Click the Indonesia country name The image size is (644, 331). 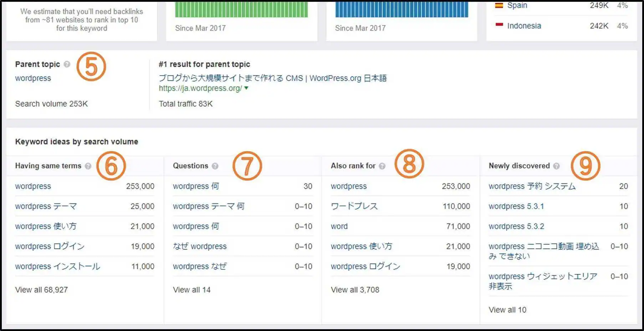point(524,26)
